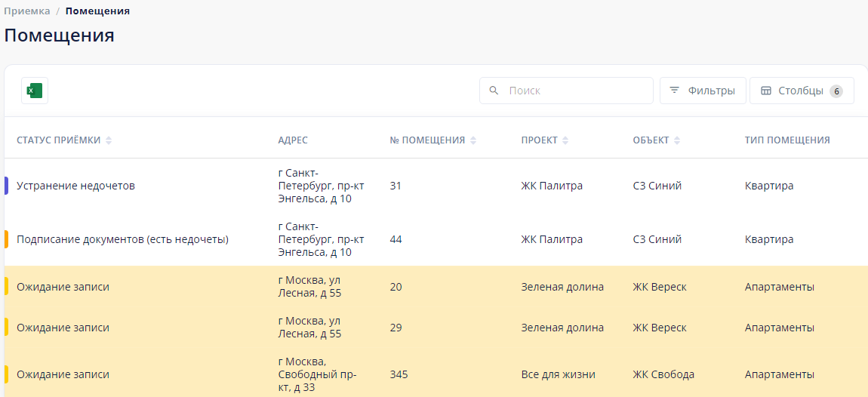Sort by Объект column arrows

coord(677,140)
